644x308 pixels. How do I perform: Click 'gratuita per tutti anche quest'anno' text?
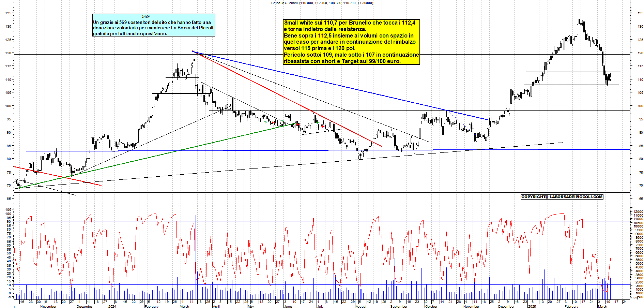130,33
